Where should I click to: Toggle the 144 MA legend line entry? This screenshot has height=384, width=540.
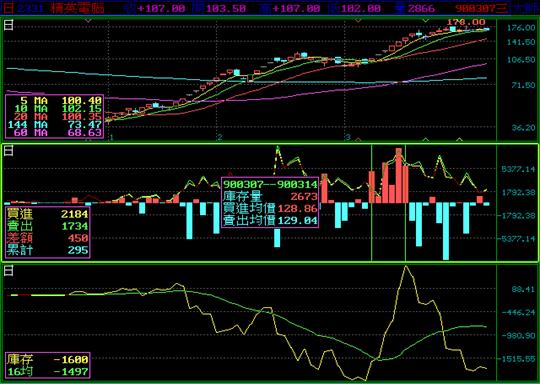tap(54, 124)
